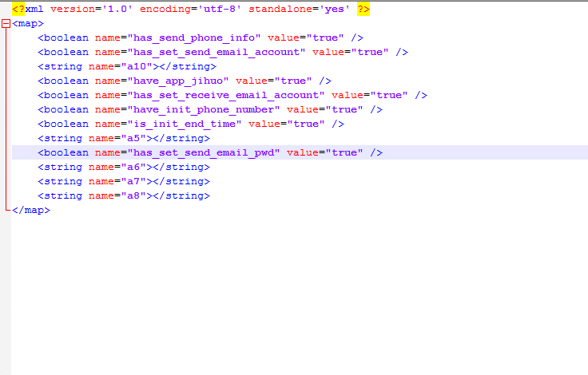The width and height of the screenshot is (588, 375).
Task: Click the is_init_end_time boolean line
Action: (x=191, y=124)
